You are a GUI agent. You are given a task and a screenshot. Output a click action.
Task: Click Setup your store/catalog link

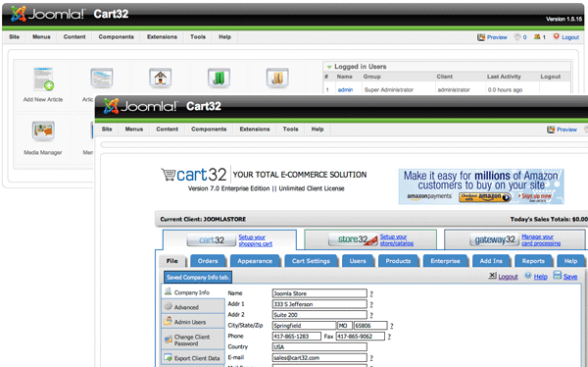pyautogui.click(x=397, y=240)
